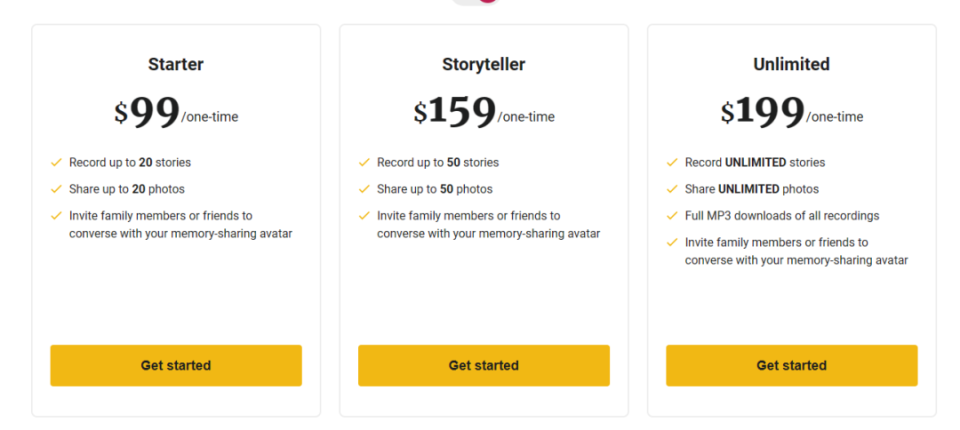Click checkmark beside Starter's 'Record up to 20 stories'
960x430 pixels.
coord(56,162)
